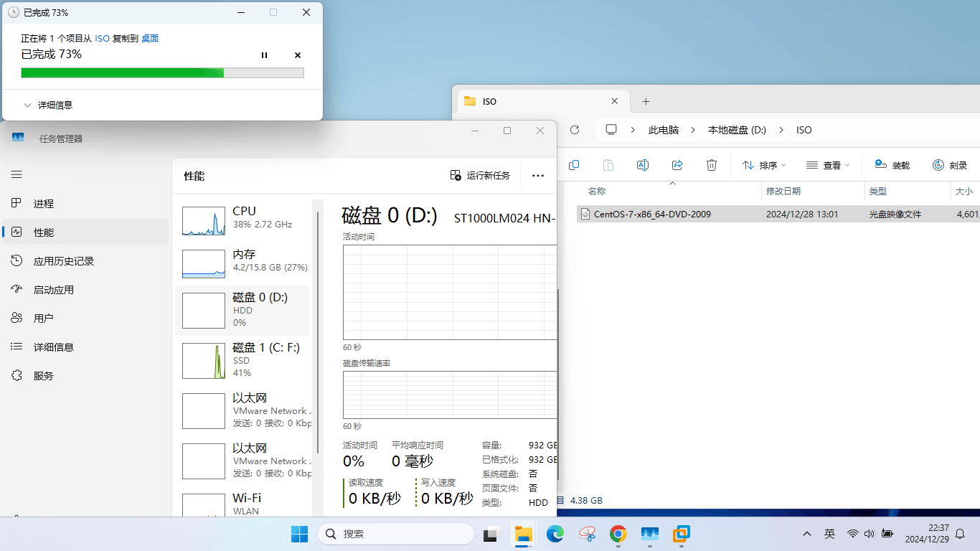Select Wi-Fi WLAN performance item
Image resolution: width=980 pixels, height=551 pixels.
tap(242, 504)
